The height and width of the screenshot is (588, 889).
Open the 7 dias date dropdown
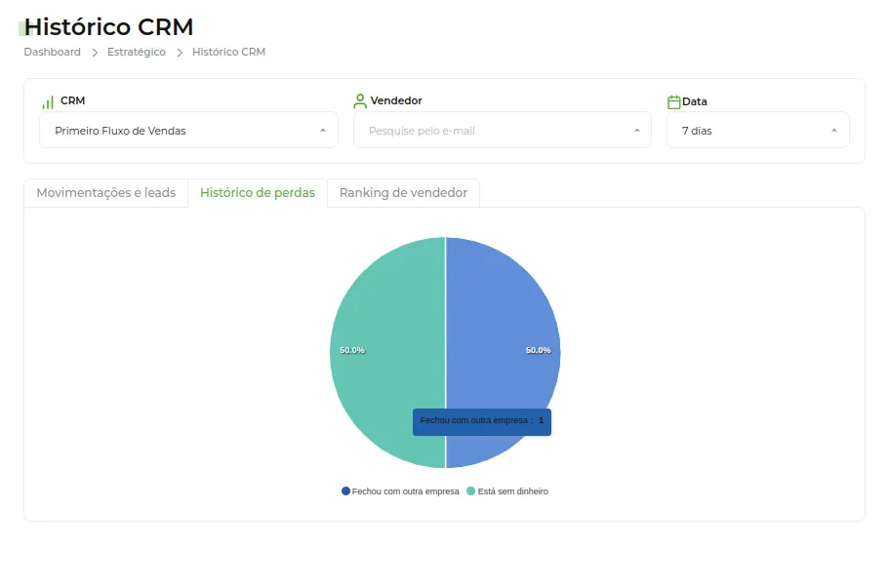(x=758, y=131)
